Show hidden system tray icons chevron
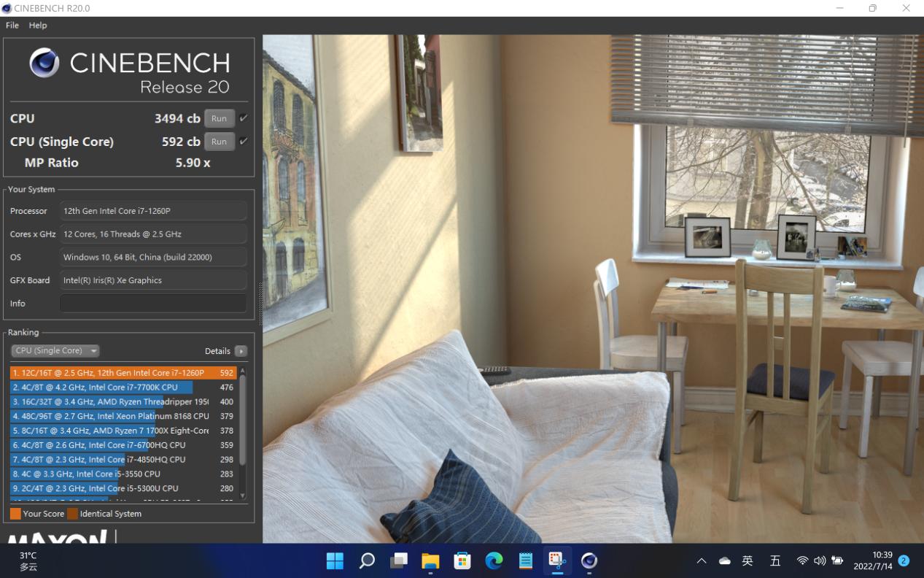The height and width of the screenshot is (578, 924). click(702, 560)
